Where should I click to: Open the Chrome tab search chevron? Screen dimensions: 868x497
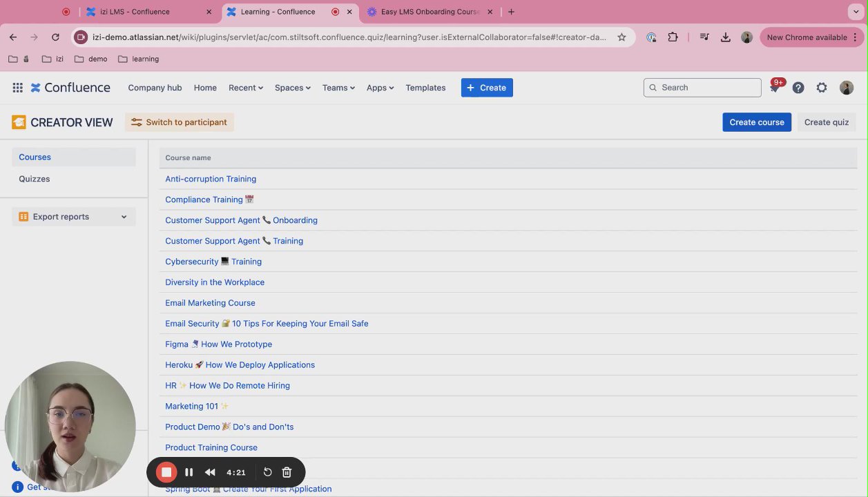(x=856, y=12)
